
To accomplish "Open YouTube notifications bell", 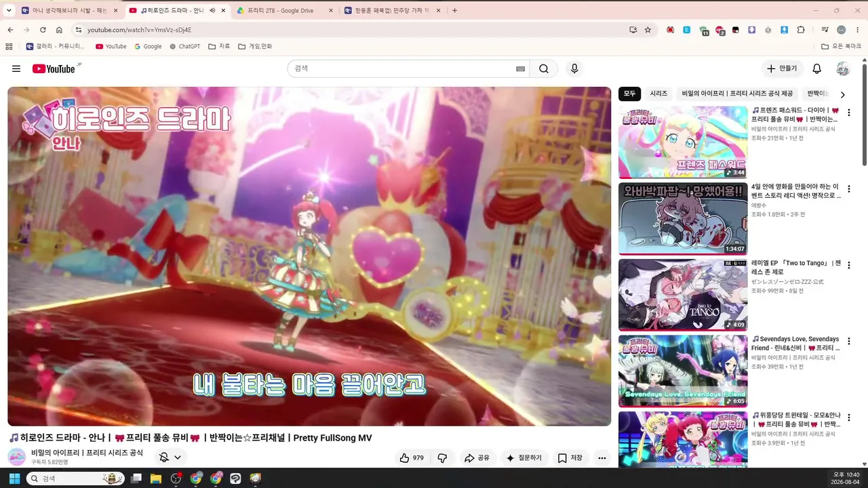I will (817, 68).
